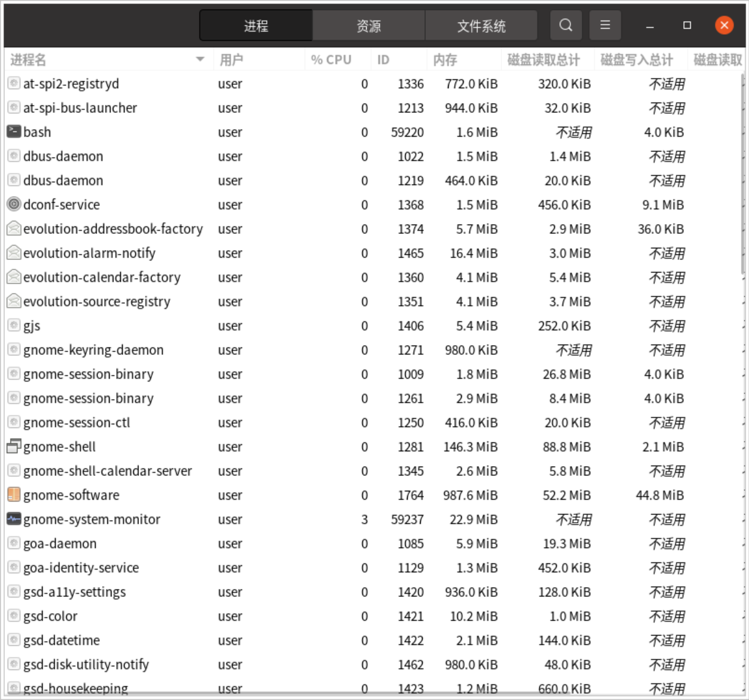Click the gjs process gear icon

[14, 325]
